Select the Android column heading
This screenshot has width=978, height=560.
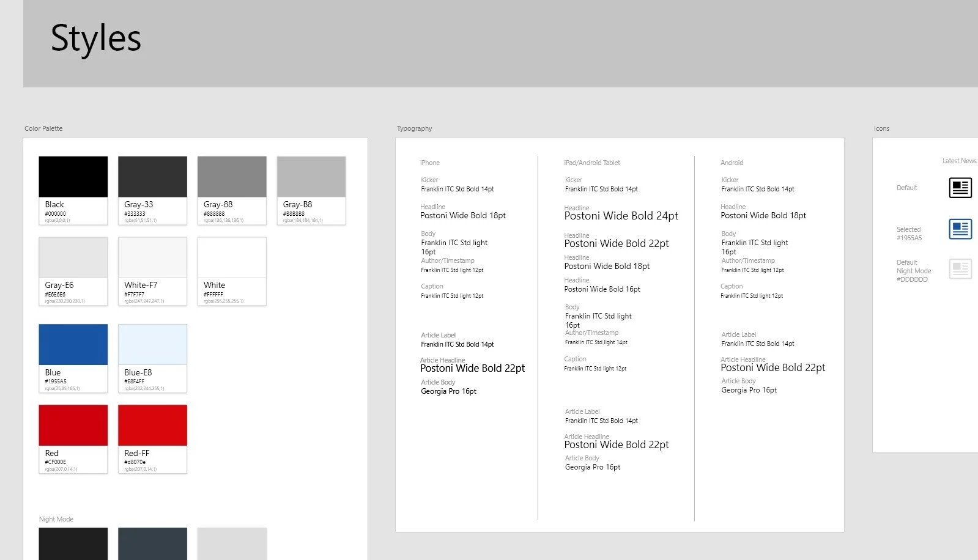pyautogui.click(x=732, y=163)
